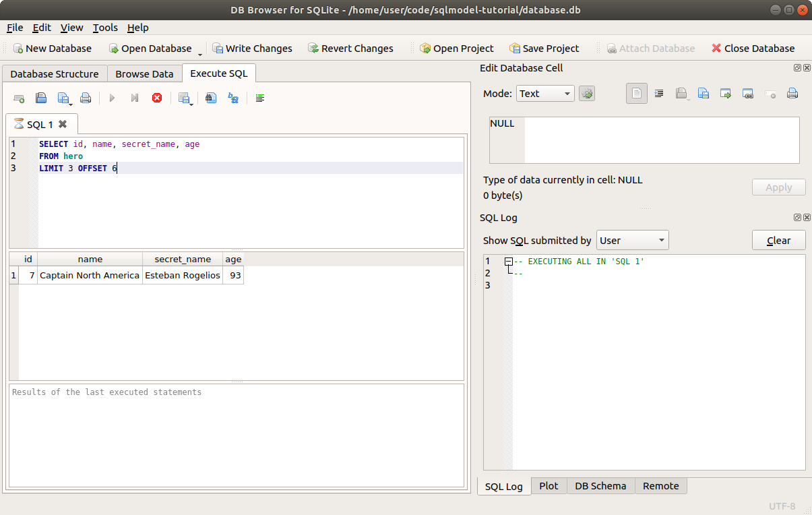Import cell data from a file
The width and height of the screenshot is (812, 515).
pyautogui.click(x=683, y=93)
